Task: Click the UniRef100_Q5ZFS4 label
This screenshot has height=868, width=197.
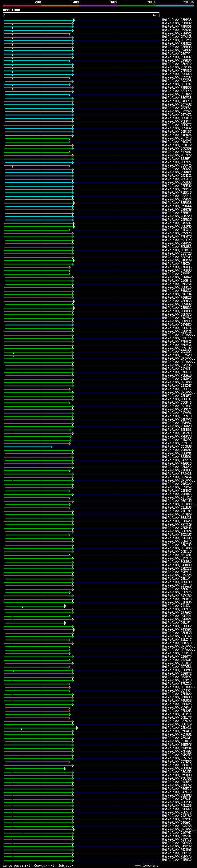Action: point(177,108)
